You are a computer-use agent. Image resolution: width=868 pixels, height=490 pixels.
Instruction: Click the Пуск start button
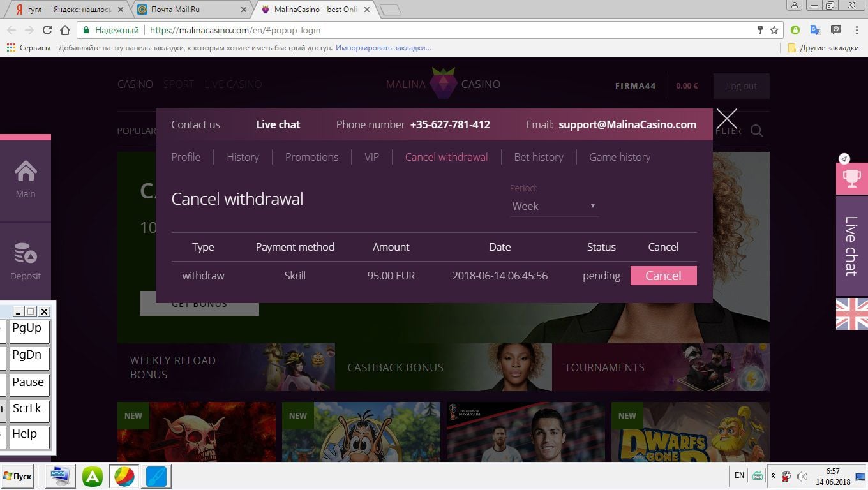click(17, 477)
